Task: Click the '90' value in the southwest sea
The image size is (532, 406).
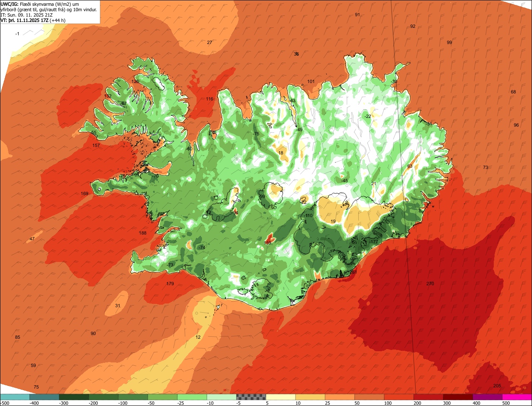Action: 93,333
